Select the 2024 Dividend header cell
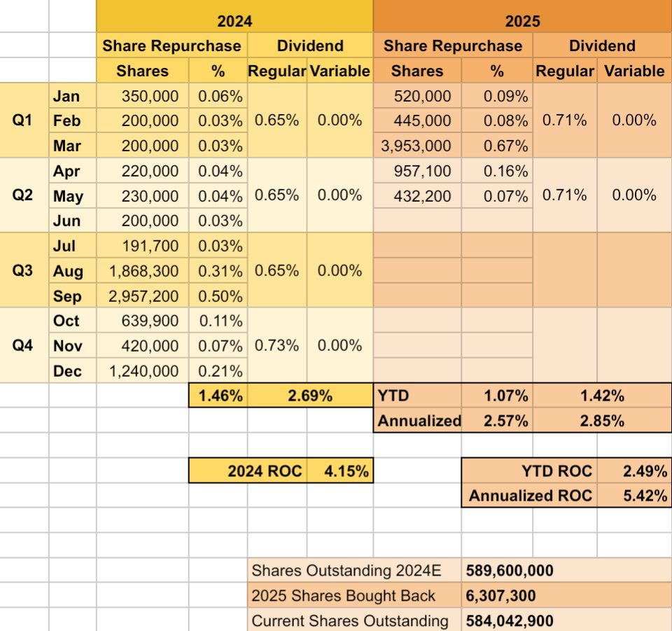 point(310,46)
